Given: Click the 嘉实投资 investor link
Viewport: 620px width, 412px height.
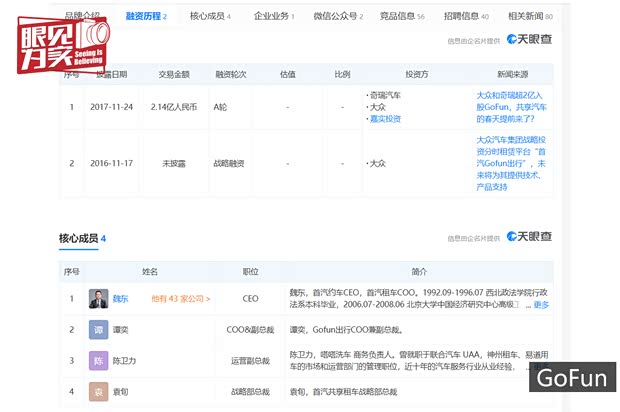Looking at the screenshot, I should (385, 118).
